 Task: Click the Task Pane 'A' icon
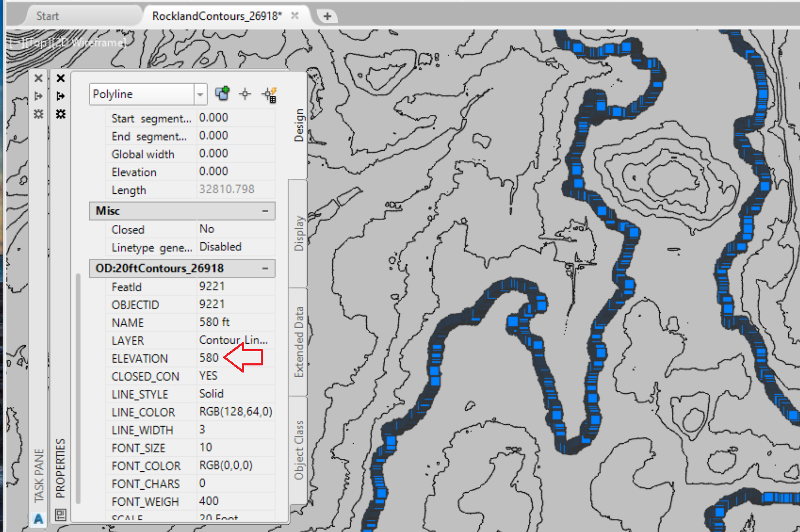(39, 519)
